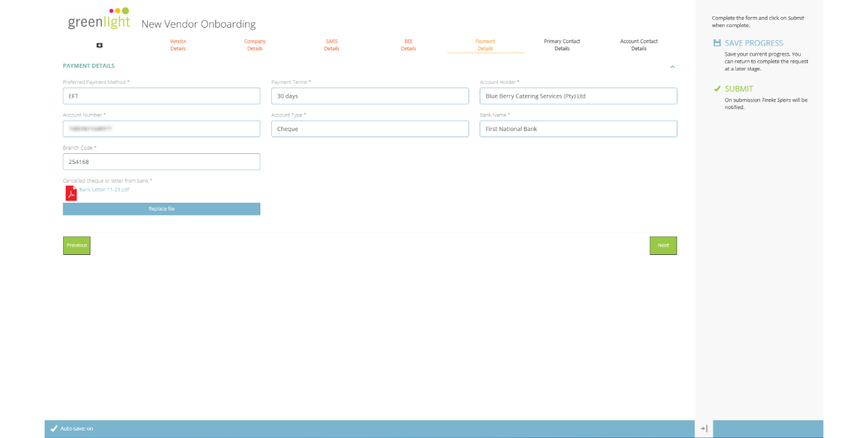The width and height of the screenshot is (868, 438).
Task: Click the red PDF file icon
Action: pyautogui.click(x=71, y=193)
